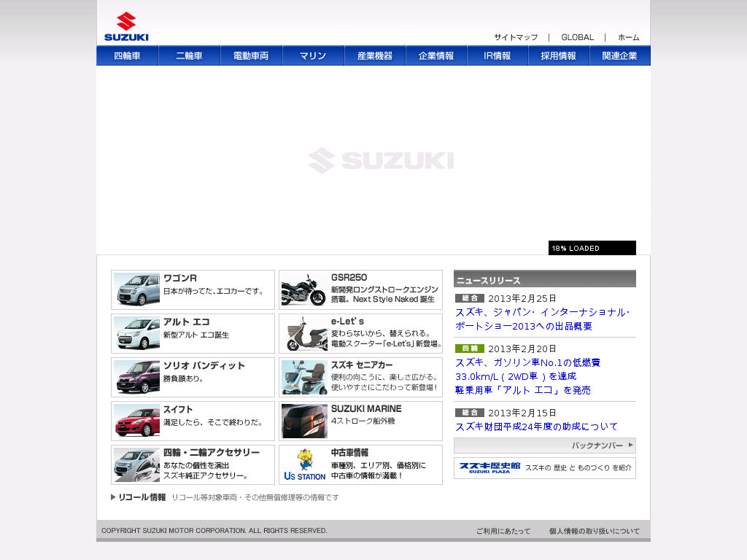Click the e-Let's scooter image
Viewport: 747px width, 560px height.
[304, 333]
